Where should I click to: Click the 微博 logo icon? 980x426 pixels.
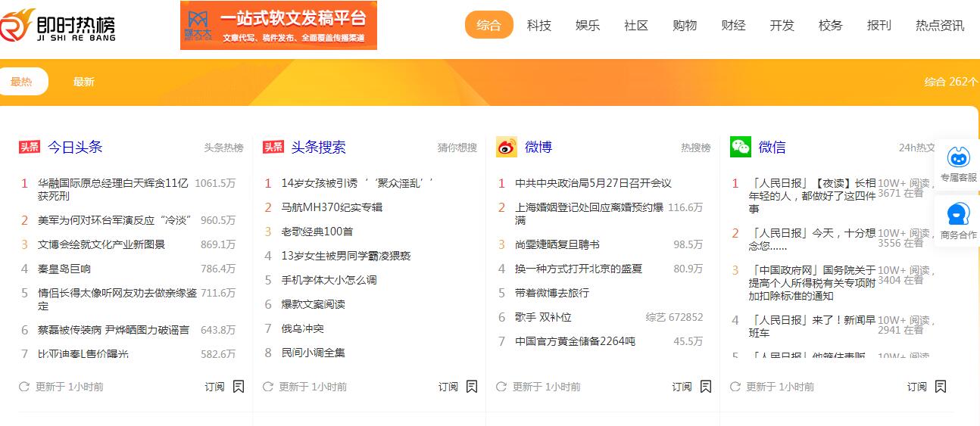(507, 147)
